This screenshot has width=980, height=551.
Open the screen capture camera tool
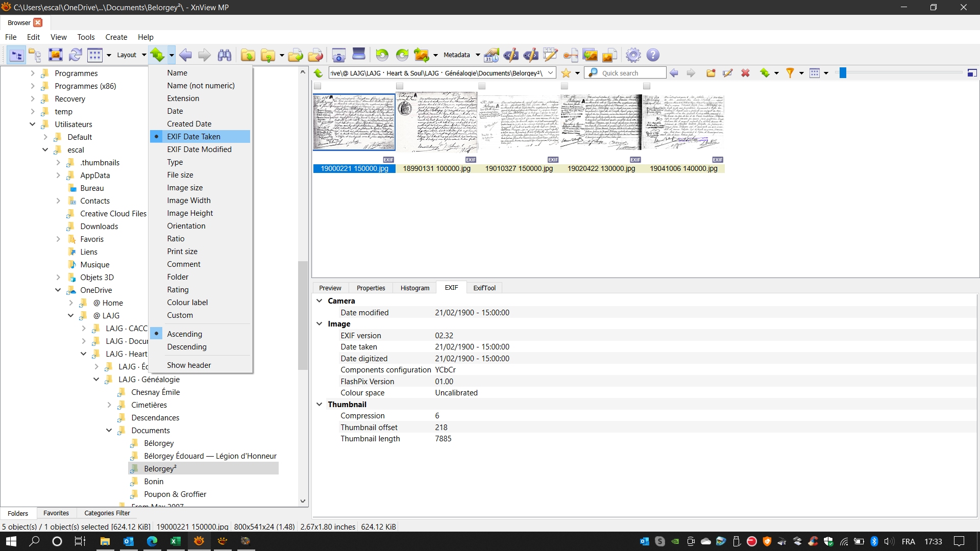tap(338, 55)
